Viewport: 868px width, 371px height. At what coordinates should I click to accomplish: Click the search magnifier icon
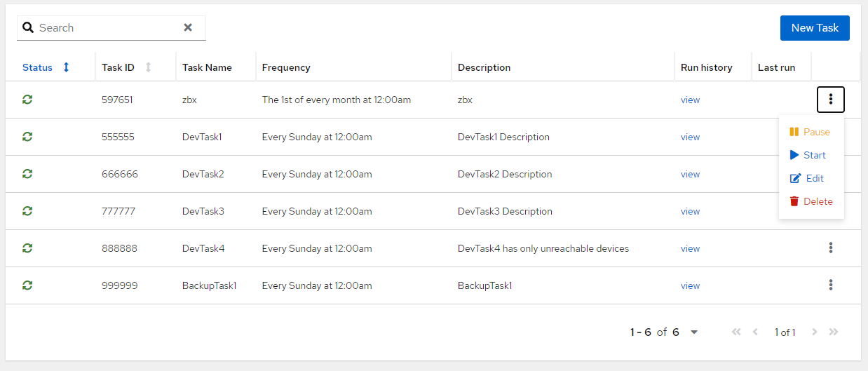click(x=28, y=28)
